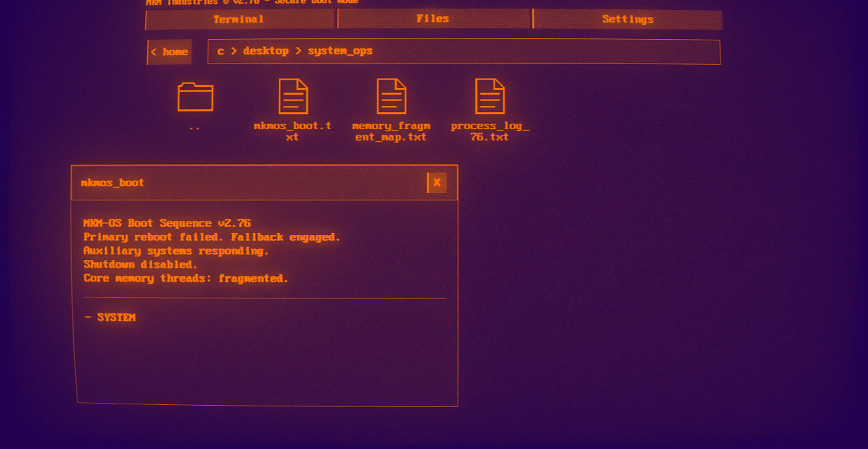
Task: Switch to the Terminal tab
Action: tap(239, 19)
